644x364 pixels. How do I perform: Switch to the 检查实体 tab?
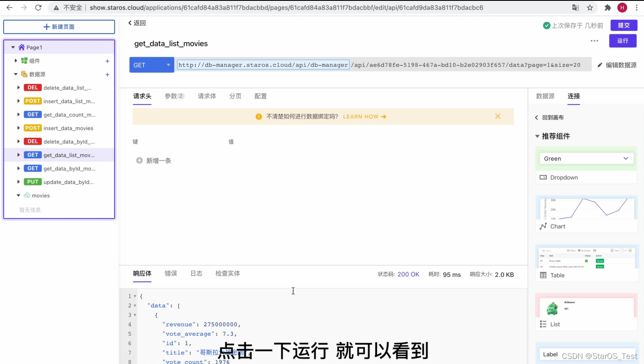tap(228, 273)
